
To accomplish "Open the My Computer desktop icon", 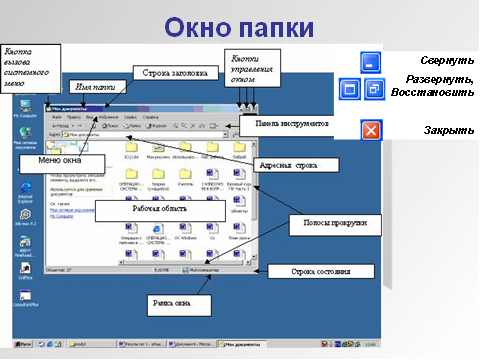I will pos(25,108).
